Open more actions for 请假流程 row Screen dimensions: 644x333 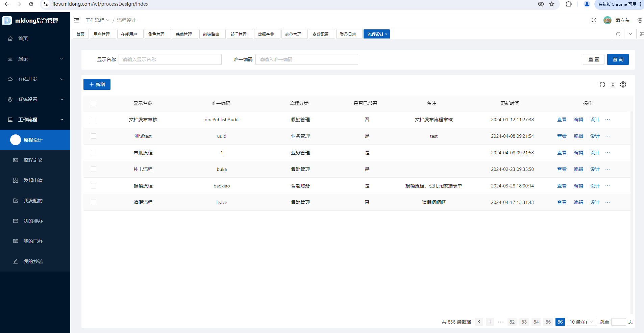608,202
